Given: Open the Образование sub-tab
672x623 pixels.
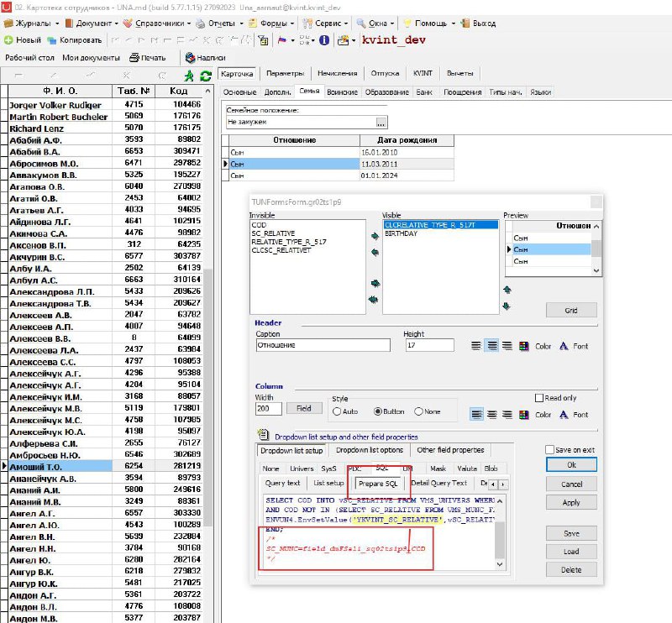Looking at the screenshot, I should tap(387, 92).
